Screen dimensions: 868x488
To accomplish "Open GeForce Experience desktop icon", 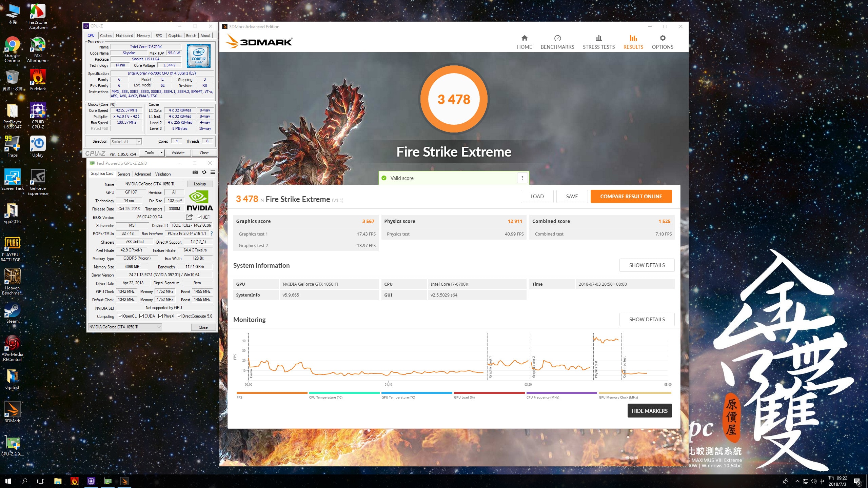I will [x=38, y=182].
